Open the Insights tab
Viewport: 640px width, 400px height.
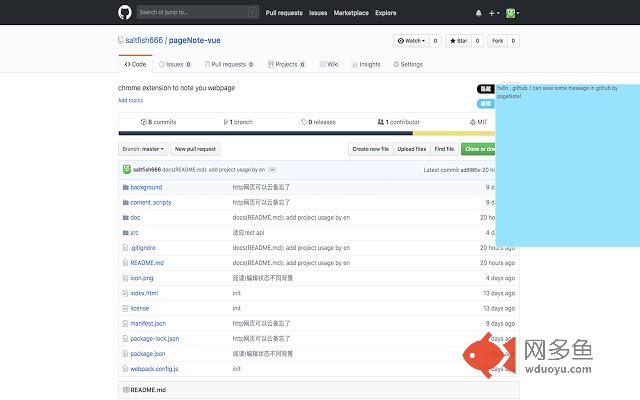366,64
